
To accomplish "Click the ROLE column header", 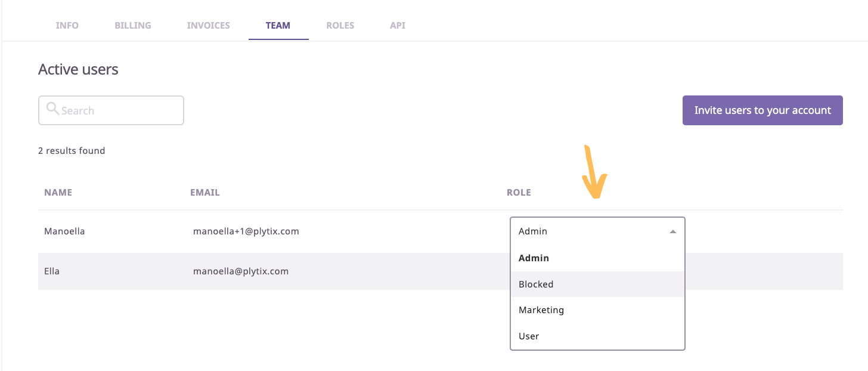I will pos(519,193).
